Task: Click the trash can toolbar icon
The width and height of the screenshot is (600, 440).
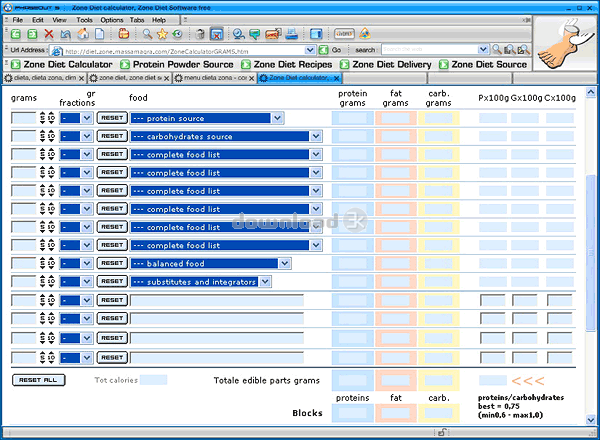Action: [x=200, y=34]
